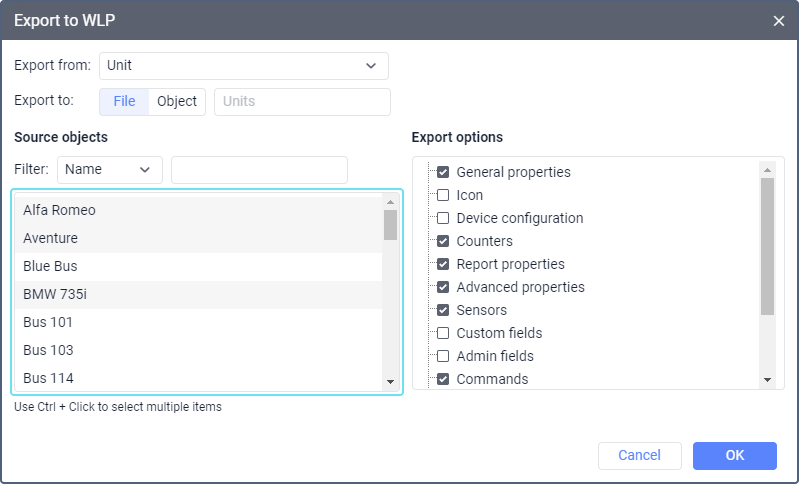Click the filter text input field

point(259,170)
